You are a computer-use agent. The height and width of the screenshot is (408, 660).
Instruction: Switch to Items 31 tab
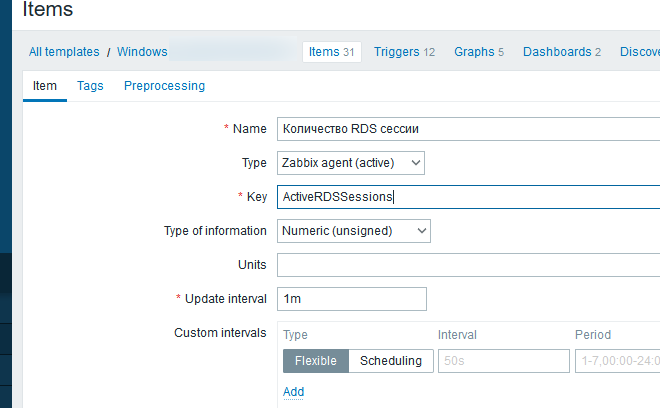[x=332, y=52]
